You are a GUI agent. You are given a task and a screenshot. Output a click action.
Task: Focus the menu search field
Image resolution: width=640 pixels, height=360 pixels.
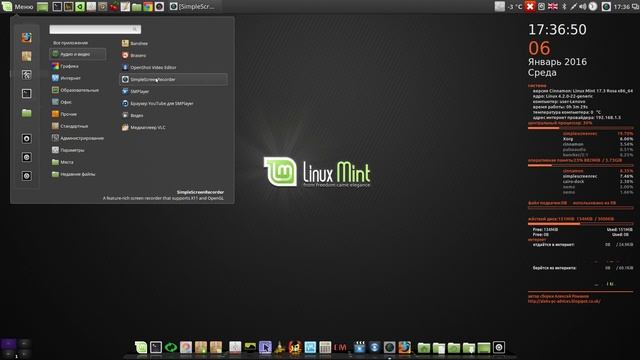point(95,29)
